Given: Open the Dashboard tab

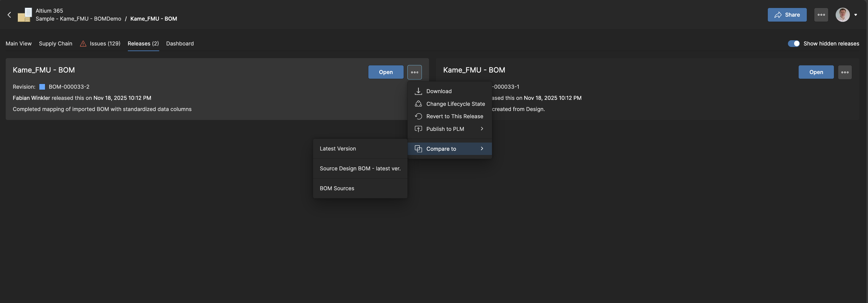Looking at the screenshot, I should click(180, 43).
